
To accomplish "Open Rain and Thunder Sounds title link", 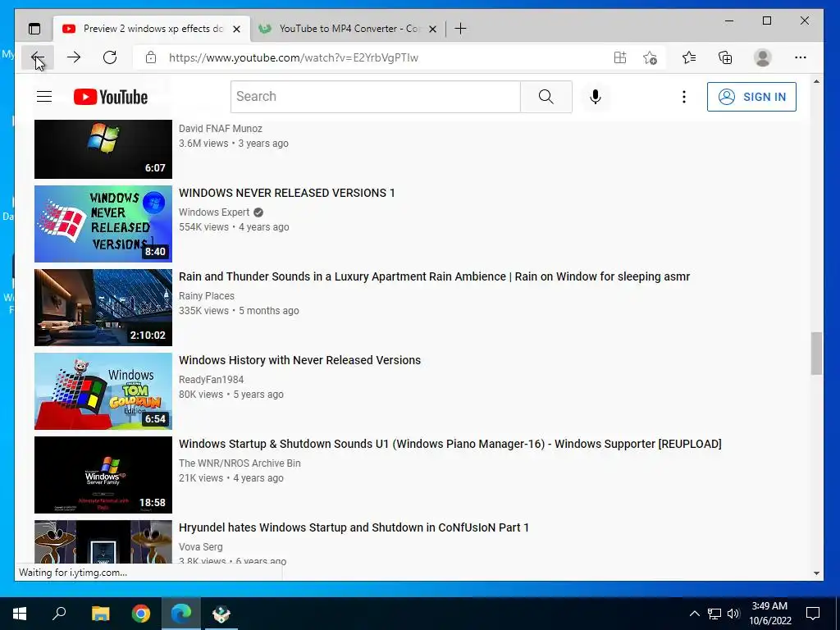I will [434, 276].
